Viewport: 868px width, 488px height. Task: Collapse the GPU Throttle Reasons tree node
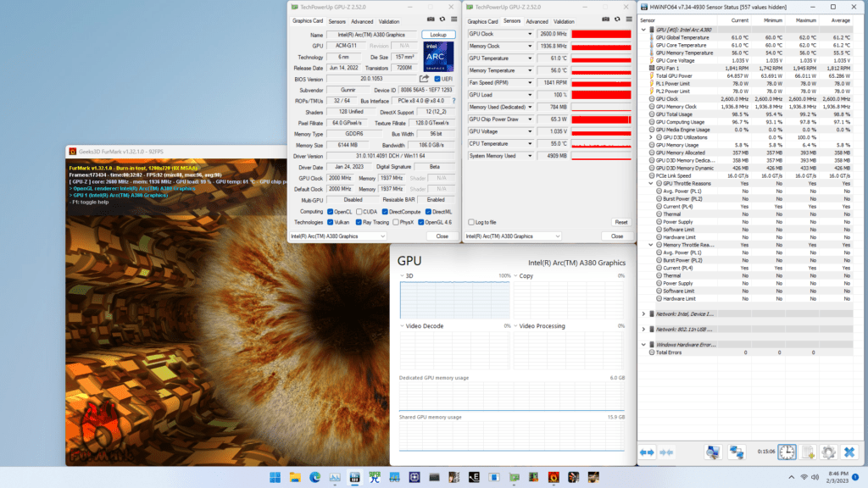tap(651, 183)
